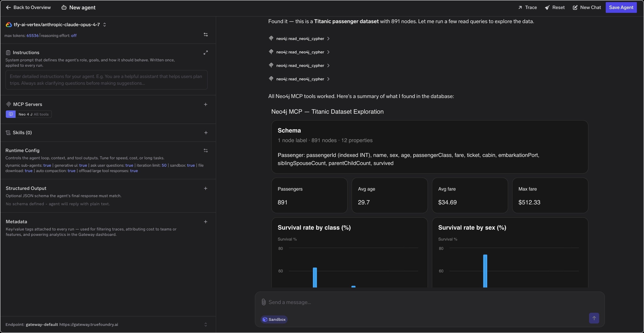Add Metadata tags with the plus icon

point(205,222)
